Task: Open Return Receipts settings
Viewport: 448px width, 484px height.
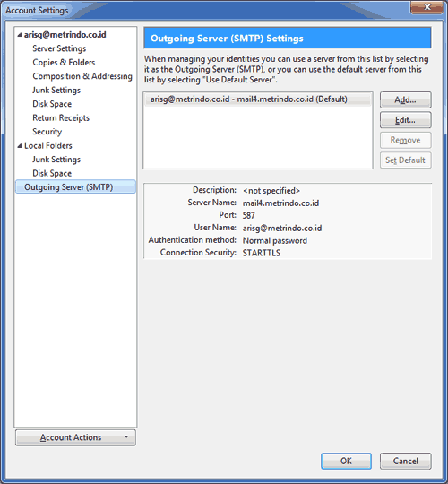Action: click(x=61, y=118)
